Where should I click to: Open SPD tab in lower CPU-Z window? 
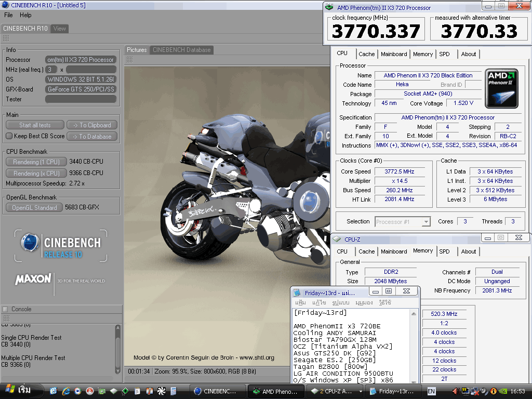(x=445, y=251)
